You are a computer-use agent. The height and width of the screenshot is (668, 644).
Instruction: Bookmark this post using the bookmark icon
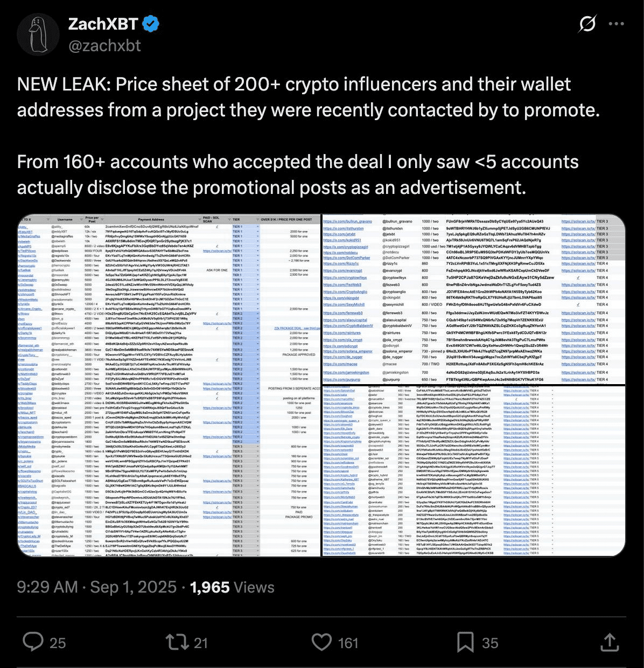(465, 642)
